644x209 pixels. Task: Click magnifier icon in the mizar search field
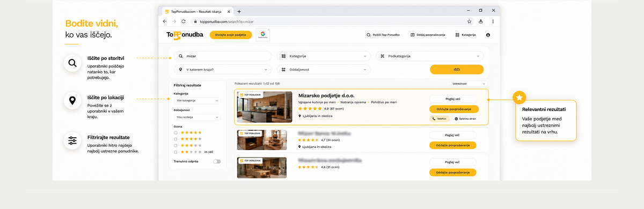181,56
